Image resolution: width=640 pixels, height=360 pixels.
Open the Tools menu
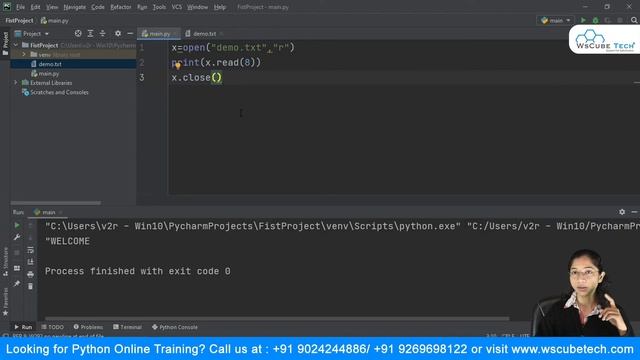click(159, 7)
